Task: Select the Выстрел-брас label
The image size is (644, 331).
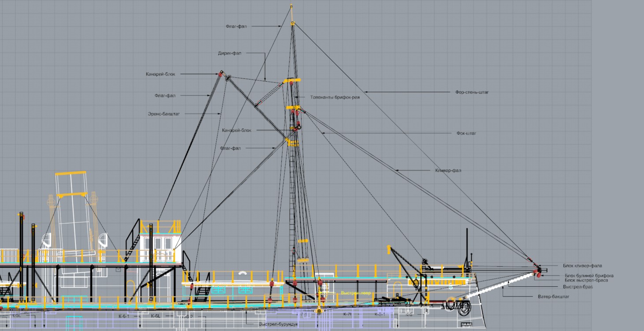Action: pos(577,286)
